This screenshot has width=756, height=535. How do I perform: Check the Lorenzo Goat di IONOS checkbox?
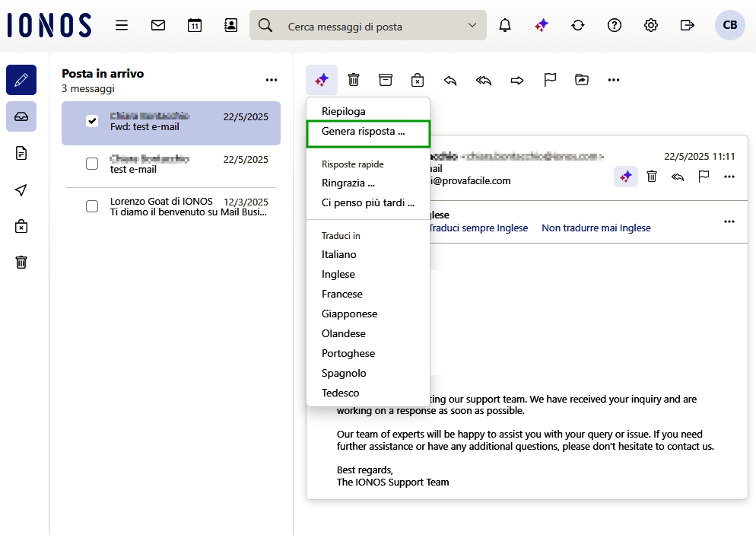click(x=92, y=206)
